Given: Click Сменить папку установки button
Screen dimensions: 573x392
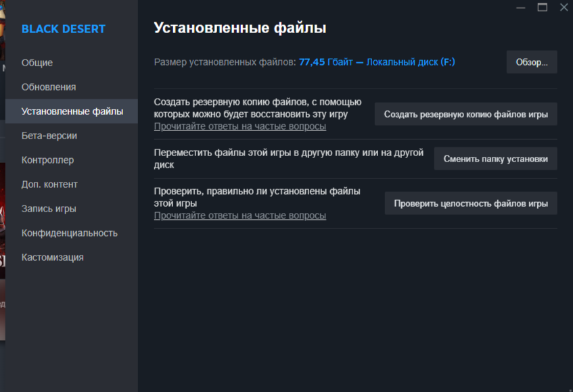Looking at the screenshot, I should click(495, 159).
